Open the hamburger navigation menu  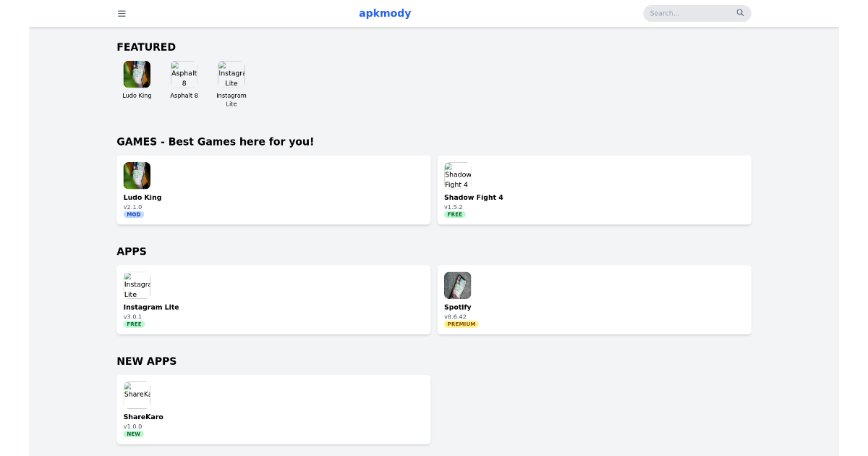click(x=122, y=13)
